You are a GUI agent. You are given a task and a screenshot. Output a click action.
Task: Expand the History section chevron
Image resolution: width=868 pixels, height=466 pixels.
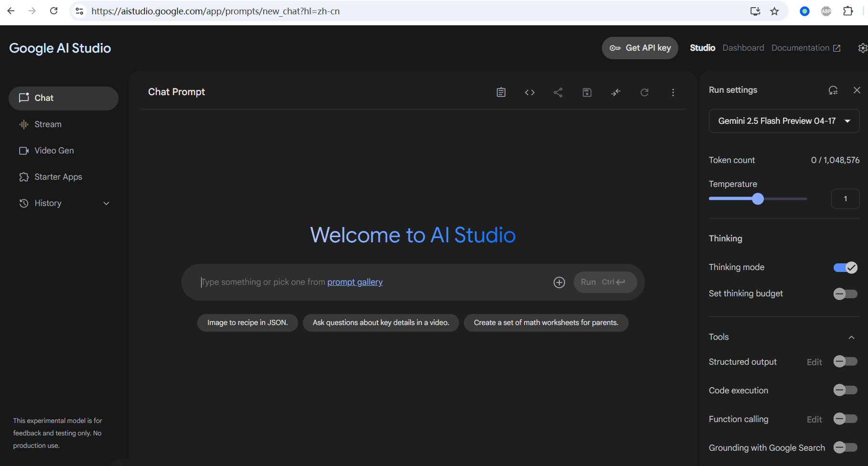[x=107, y=204]
